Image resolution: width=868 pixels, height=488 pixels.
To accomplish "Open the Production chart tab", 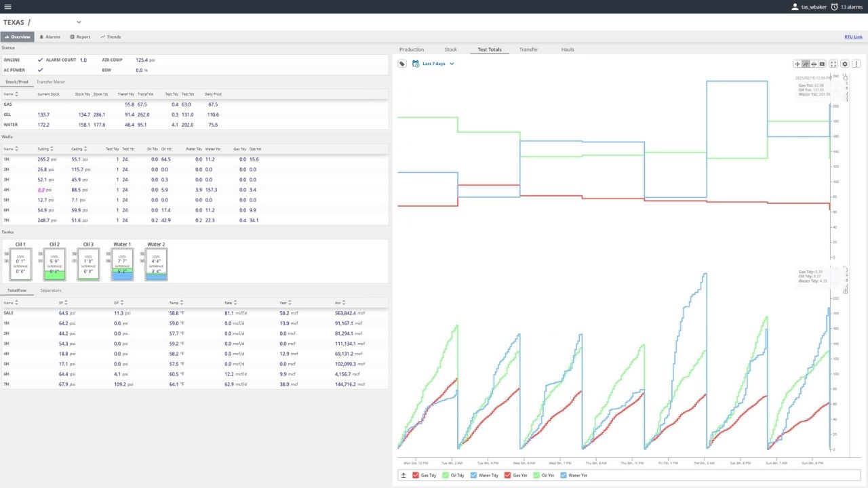I will point(412,49).
